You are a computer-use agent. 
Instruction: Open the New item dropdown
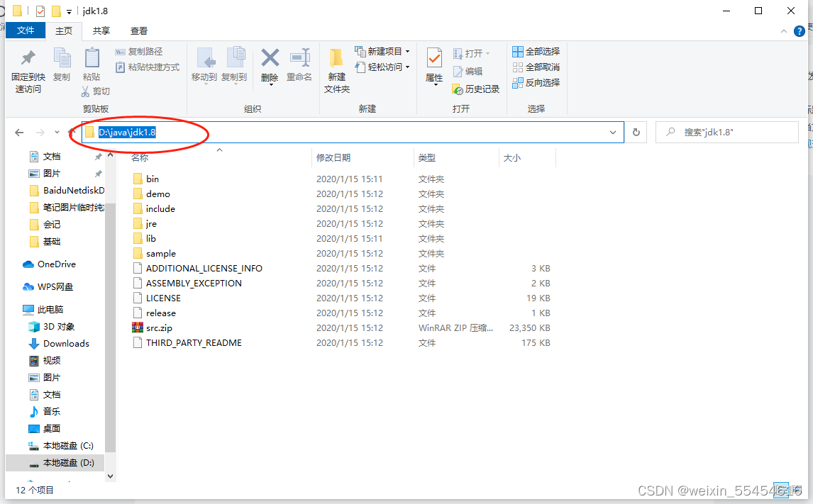pyautogui.click(x=382, y=51)
